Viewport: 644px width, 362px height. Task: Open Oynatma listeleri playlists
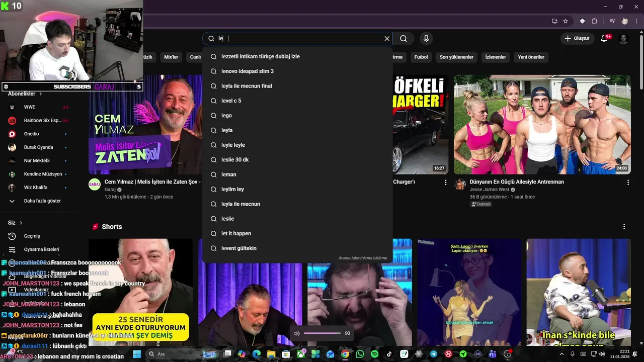click(x=38, y=249)
